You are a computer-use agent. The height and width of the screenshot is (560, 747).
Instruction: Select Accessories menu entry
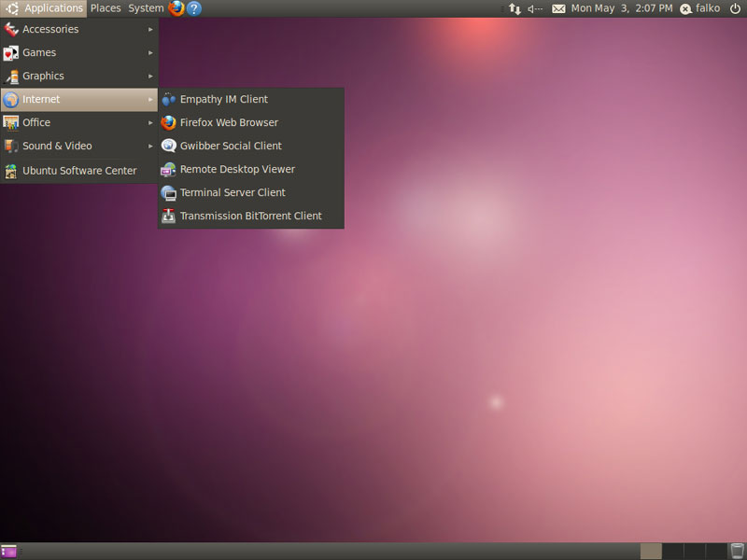[79, 30]
